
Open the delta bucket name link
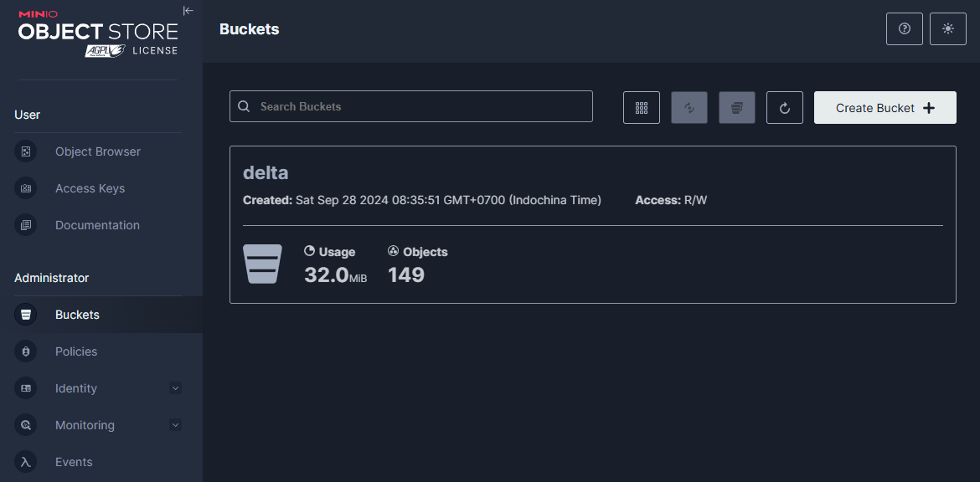pos(266,173)
